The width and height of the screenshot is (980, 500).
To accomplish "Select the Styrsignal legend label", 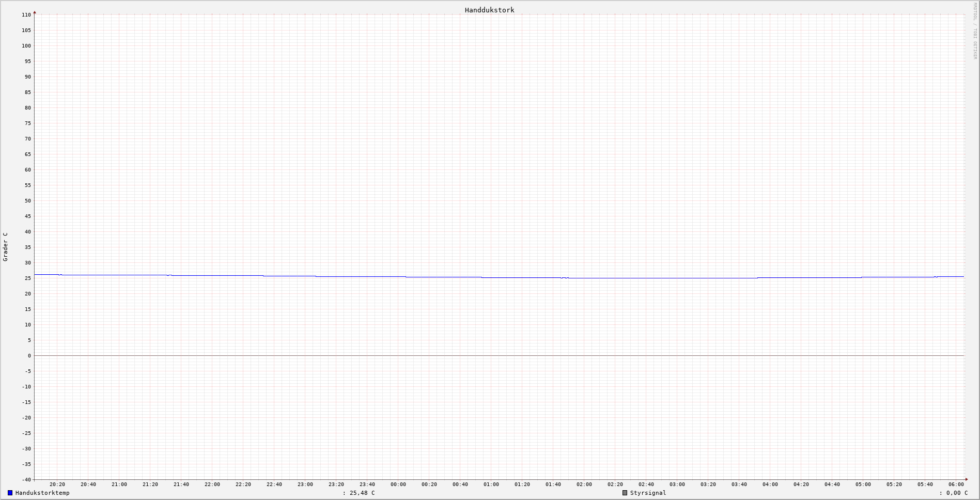I will click(648, 493).
